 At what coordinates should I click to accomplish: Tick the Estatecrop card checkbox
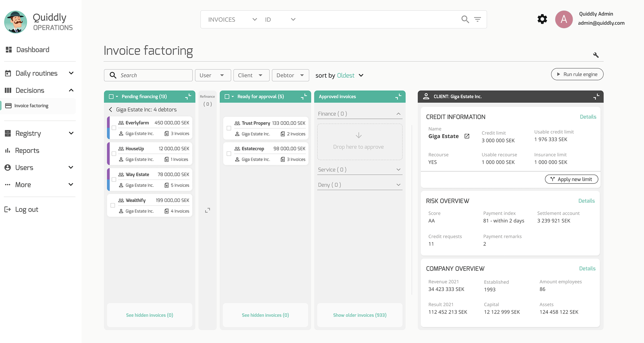tap(229, 153)
